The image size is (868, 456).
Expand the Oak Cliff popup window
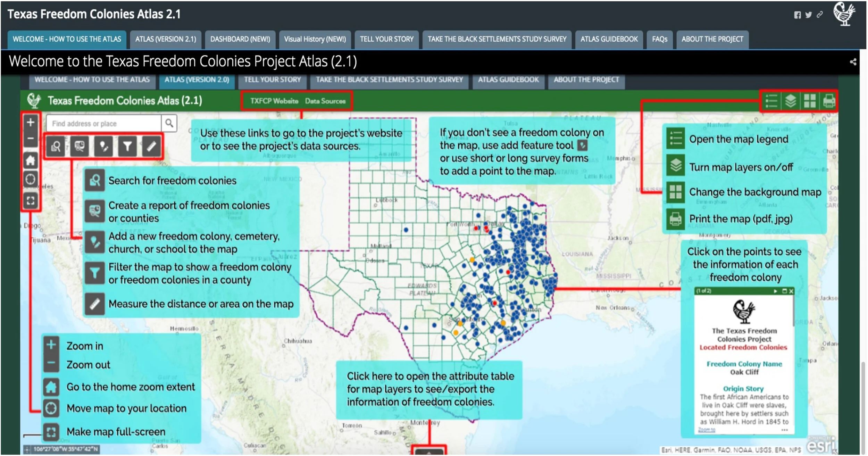pos(785,291)
